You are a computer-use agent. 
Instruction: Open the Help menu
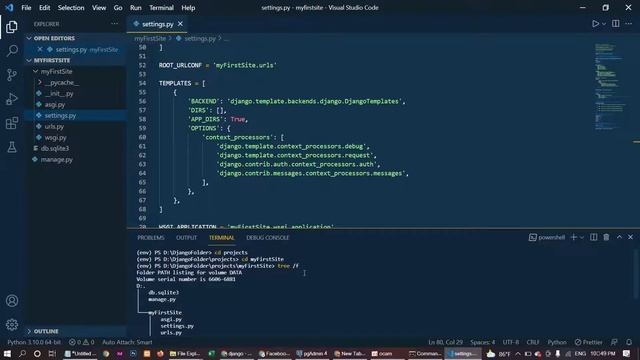[188, 8]
